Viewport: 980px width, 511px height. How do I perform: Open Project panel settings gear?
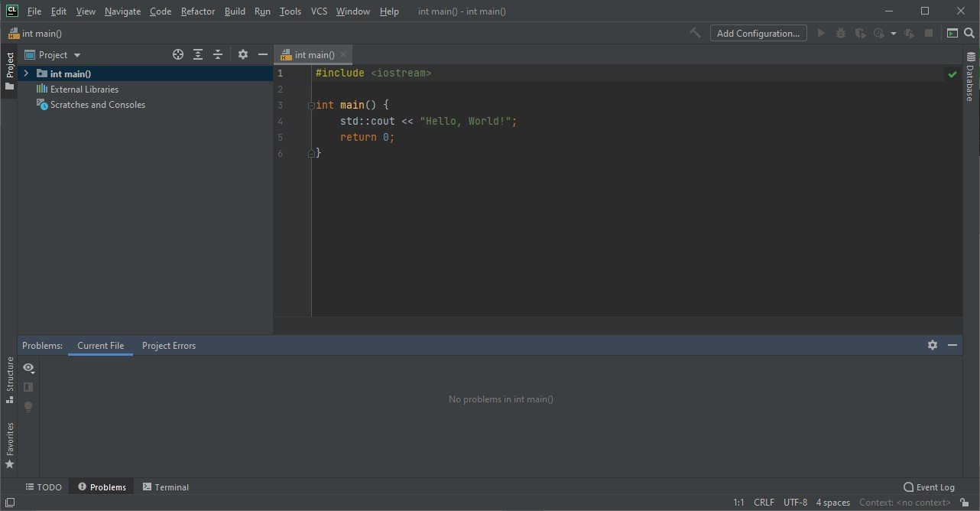pos(243,54)
